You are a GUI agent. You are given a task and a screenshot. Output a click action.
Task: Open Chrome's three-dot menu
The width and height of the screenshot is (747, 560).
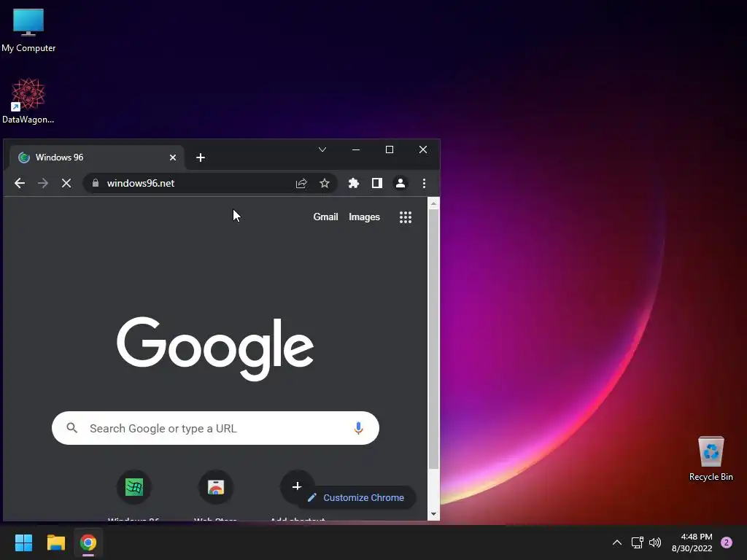click(x=424, y=183)
